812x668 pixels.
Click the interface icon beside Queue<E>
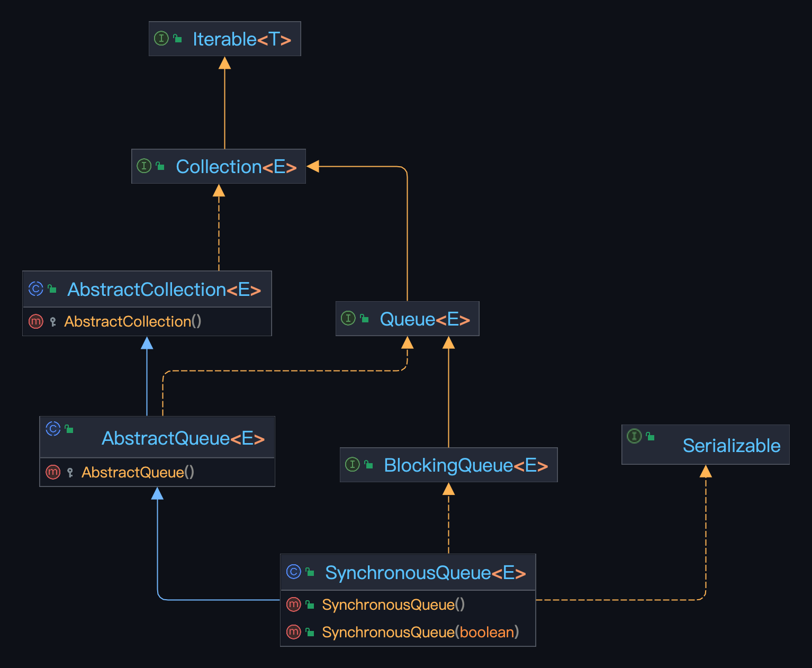[x=348, y=319]
